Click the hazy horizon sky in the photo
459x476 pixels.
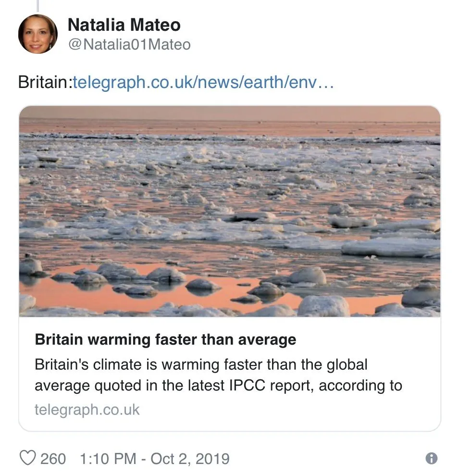(x=230, y=113)
